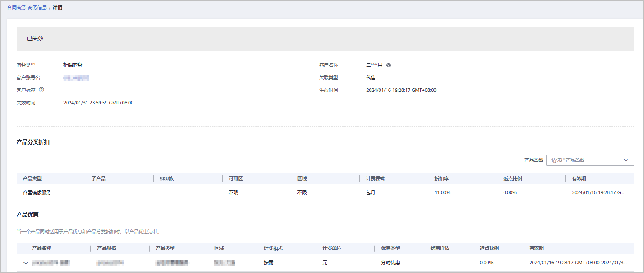Click the 子产品 column header
Screen dimensions: 644x273
(x=98, y=179)
